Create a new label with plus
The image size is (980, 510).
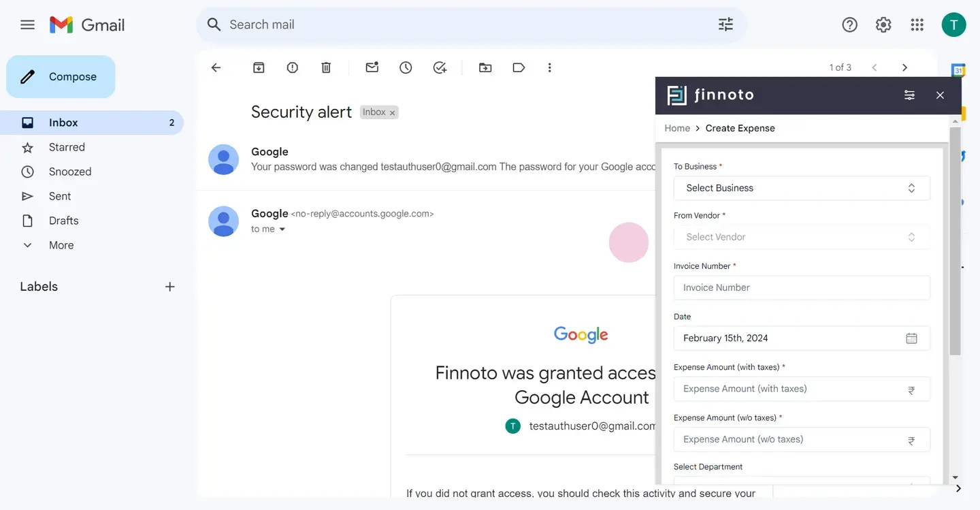click(170, 287)
